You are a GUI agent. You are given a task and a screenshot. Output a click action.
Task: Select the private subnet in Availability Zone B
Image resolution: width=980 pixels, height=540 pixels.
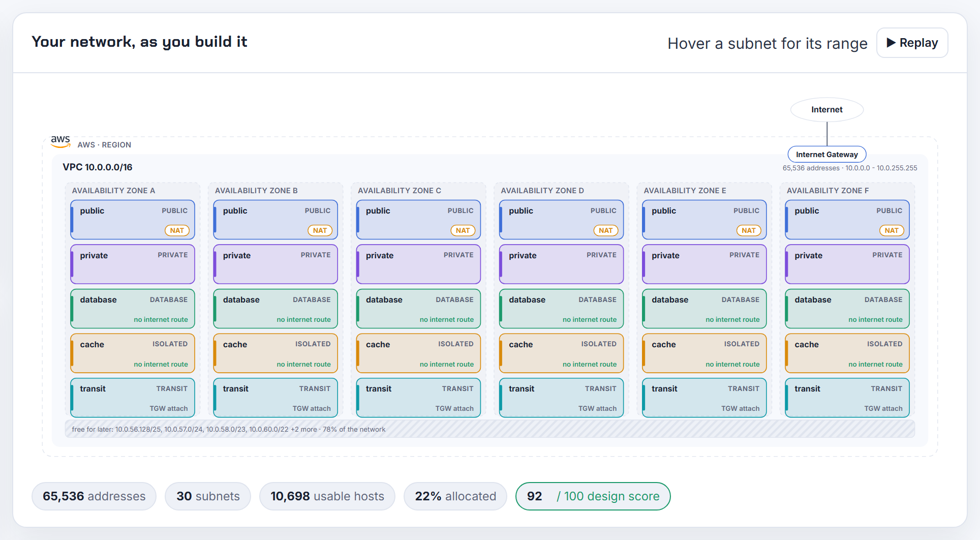pos(275,264)
